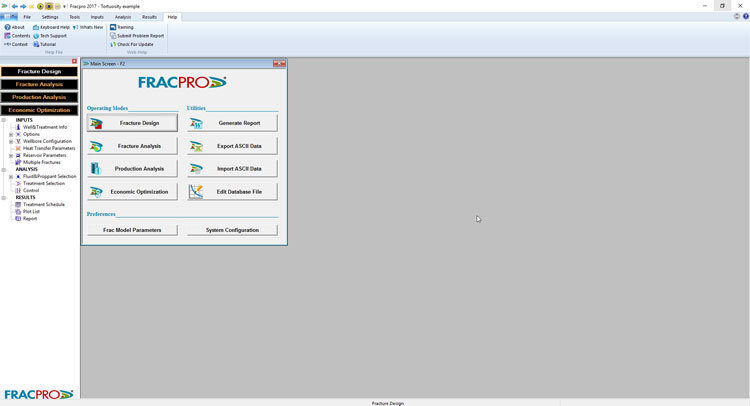This screenshot has width=750, height=406.
Task: Select Options in the inputs tree
Action: (x=31, y=134)
